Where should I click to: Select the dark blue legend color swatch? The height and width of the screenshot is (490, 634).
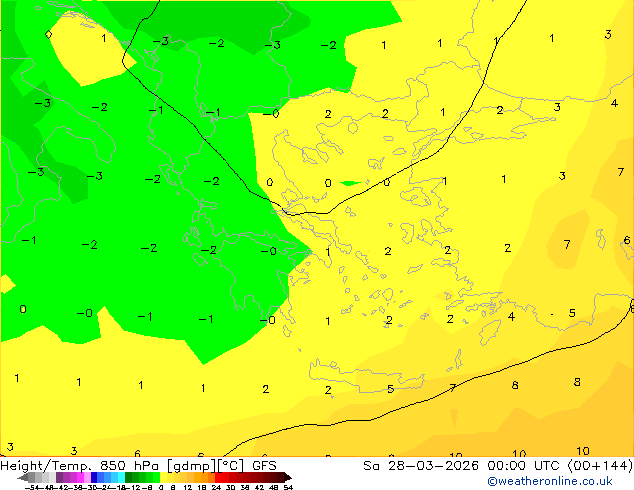94,477
